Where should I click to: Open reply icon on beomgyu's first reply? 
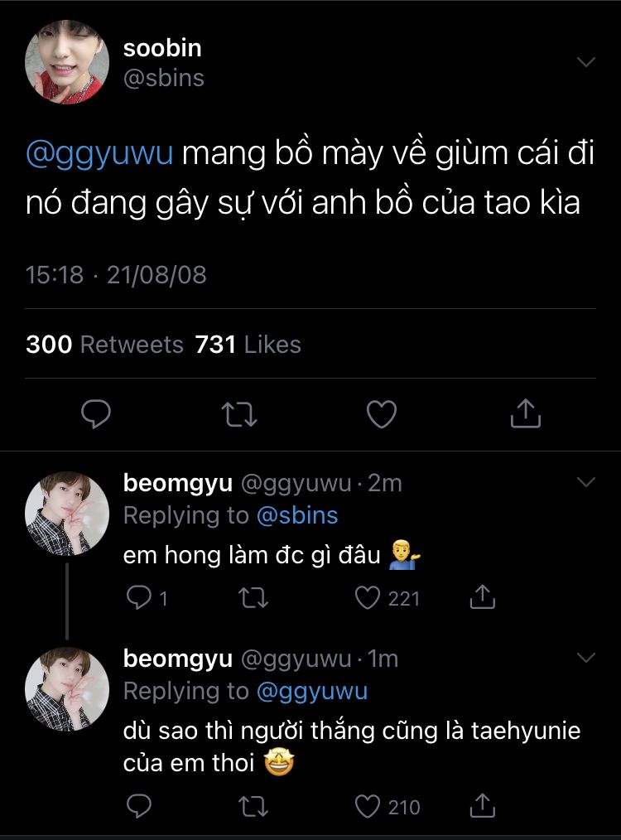coord(139,597)
